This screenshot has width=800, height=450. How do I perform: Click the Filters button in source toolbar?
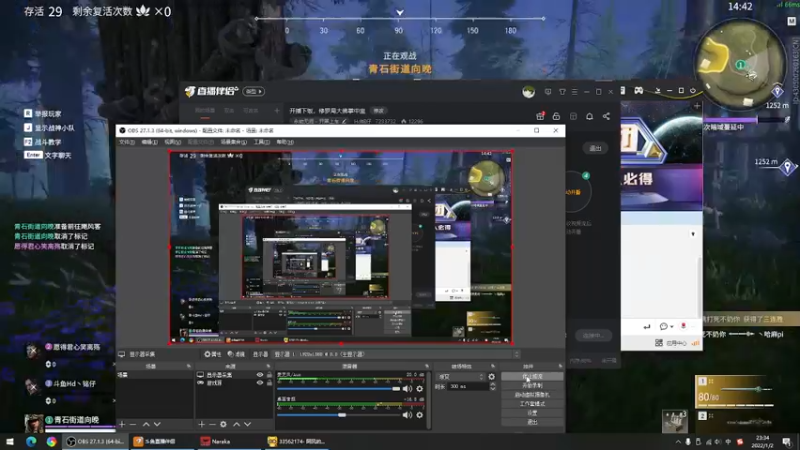coord(236,354)
